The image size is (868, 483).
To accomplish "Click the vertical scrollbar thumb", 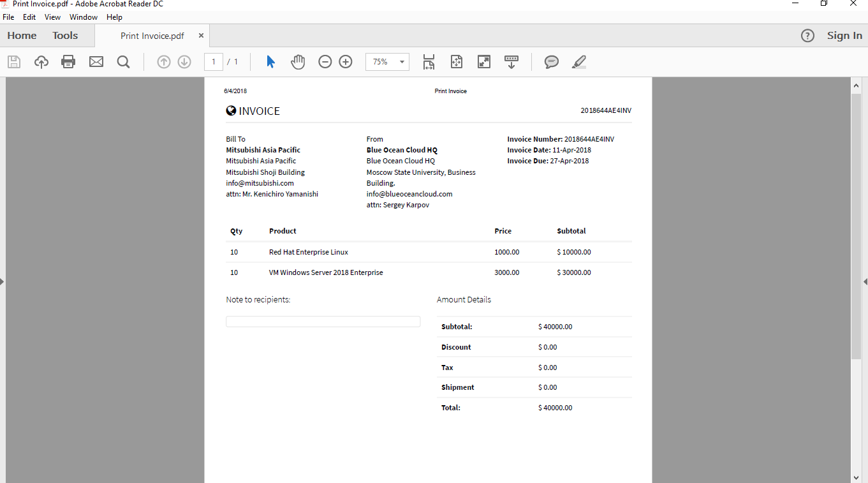I will click(x=856, y=225).
